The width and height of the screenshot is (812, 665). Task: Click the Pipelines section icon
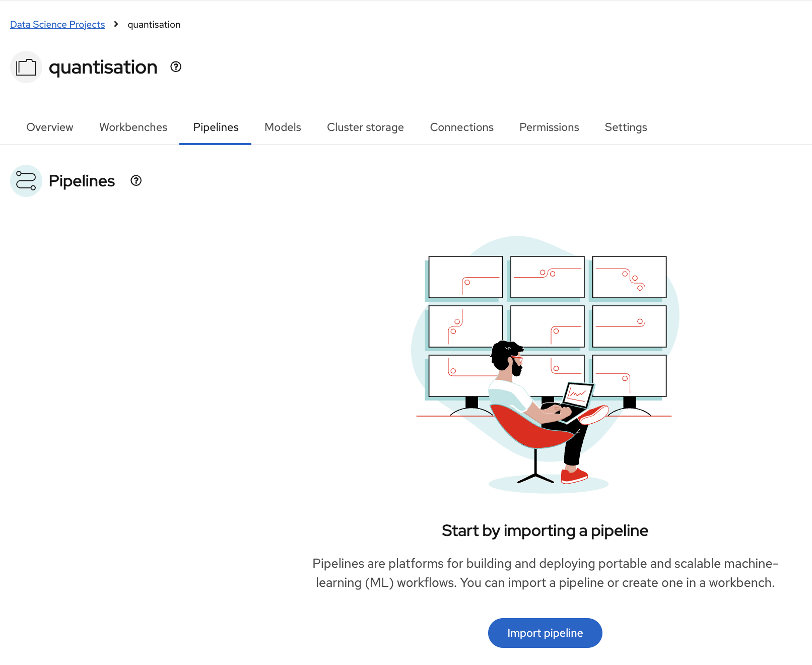[26, 181]
